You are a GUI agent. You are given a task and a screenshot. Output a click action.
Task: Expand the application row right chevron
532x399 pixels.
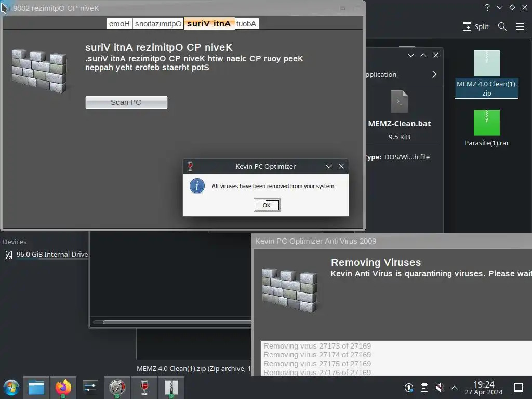pyautogui.click(x=435, y=74)
